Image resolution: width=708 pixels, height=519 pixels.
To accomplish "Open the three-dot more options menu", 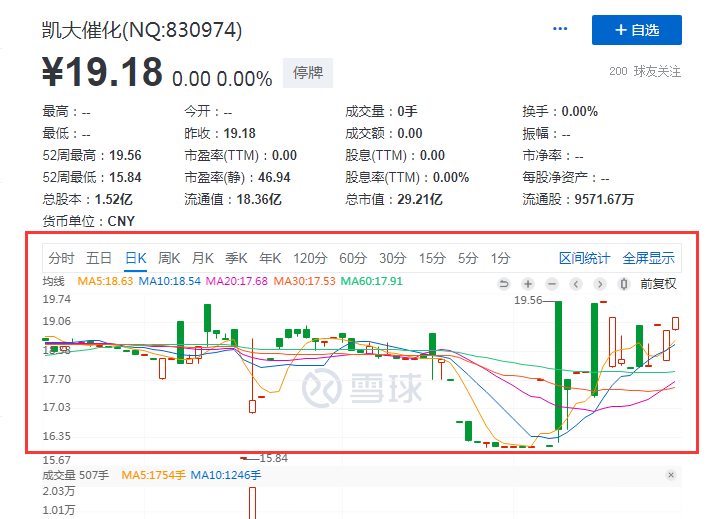I will [x=560, y=29].
